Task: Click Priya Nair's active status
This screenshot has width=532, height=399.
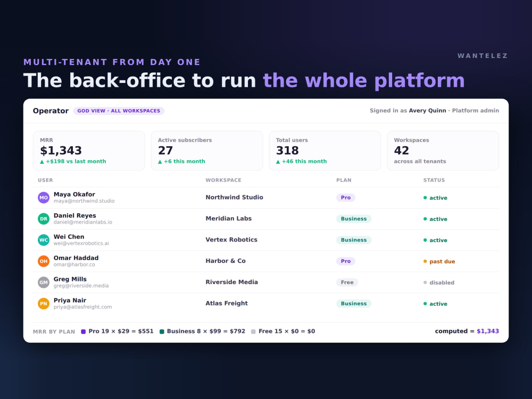Action: [x=435, y=304]
